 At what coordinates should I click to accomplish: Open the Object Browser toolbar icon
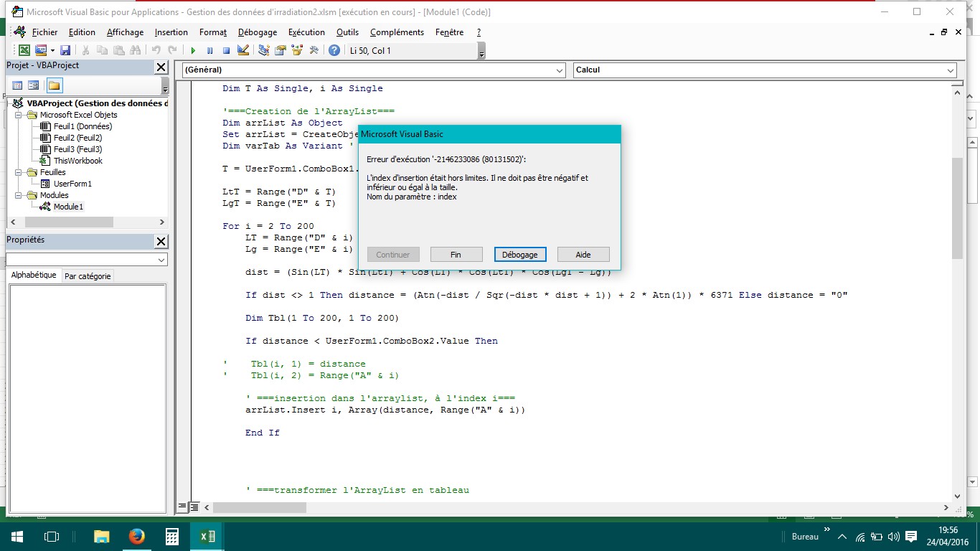click(x=296, y=50)
